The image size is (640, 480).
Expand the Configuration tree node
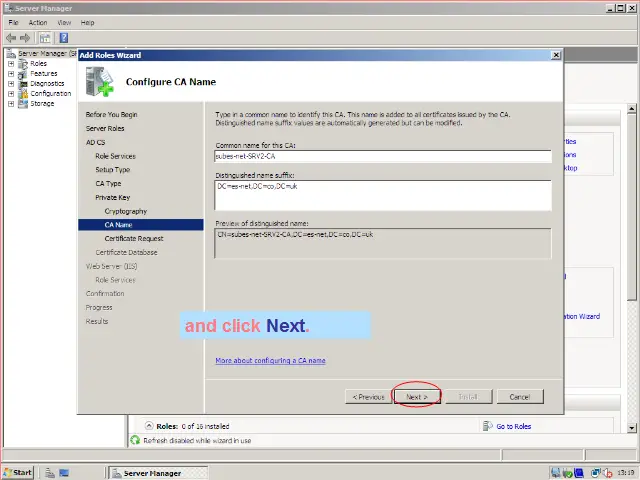tap(11, 93)
